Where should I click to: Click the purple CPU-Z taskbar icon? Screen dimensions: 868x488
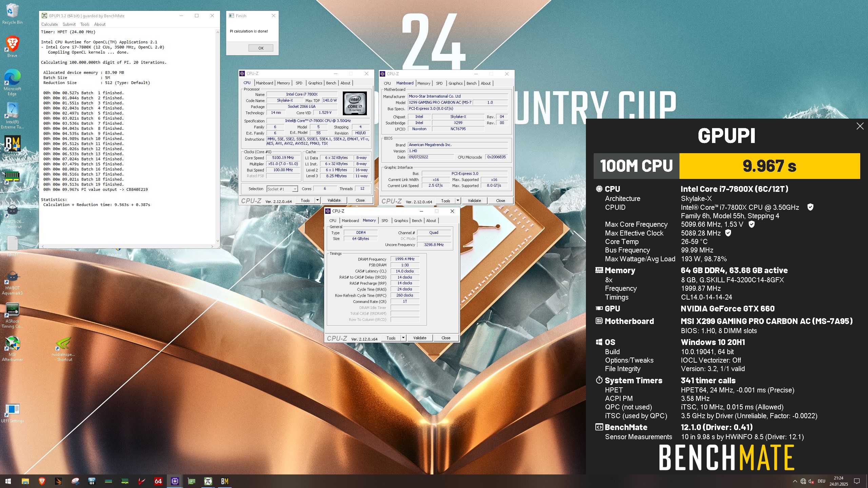click(175, 481)
